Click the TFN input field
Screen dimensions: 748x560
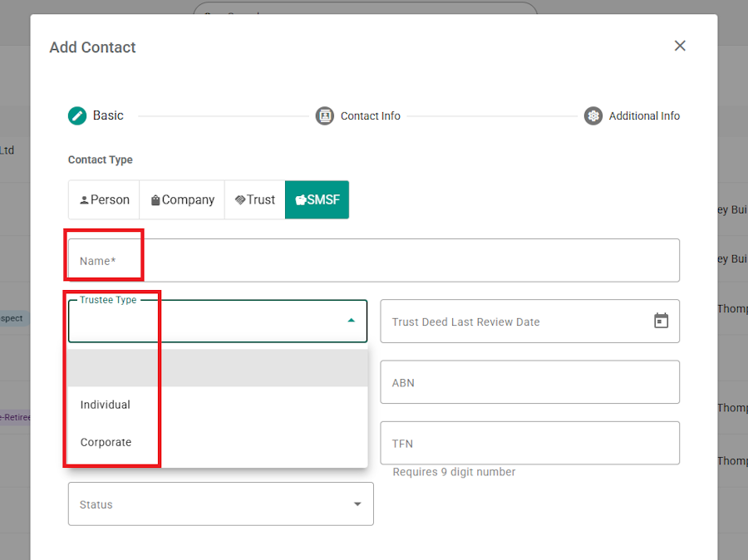coord(529,443)
